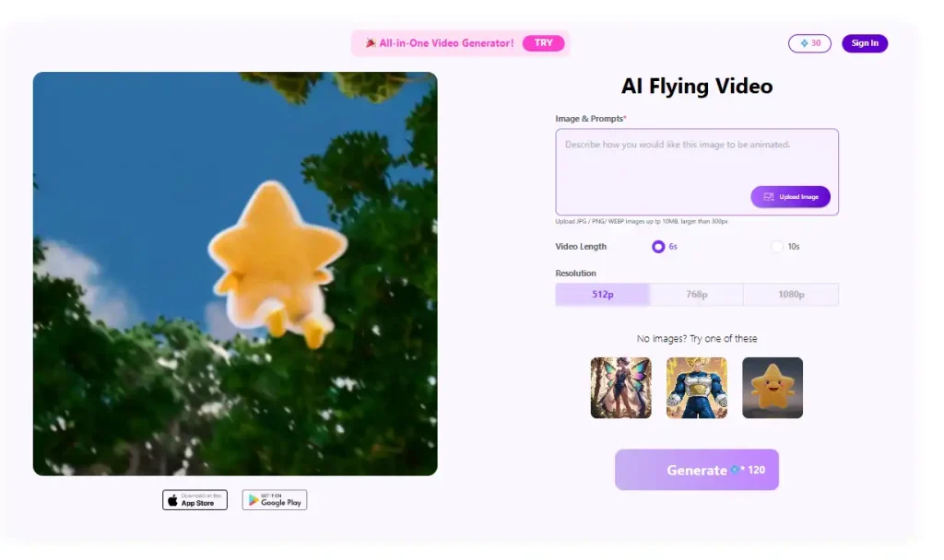Select the 512p resolution tab

point(602,294)
